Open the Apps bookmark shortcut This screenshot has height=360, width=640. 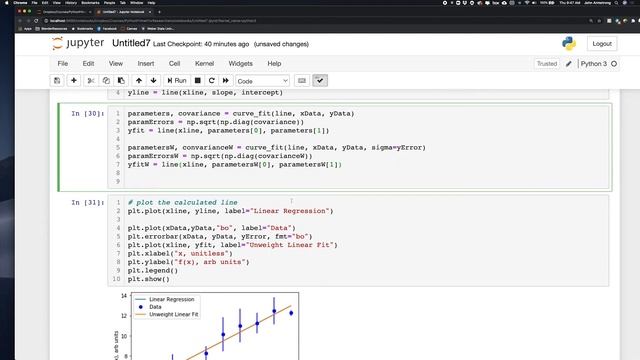[24, 29]
